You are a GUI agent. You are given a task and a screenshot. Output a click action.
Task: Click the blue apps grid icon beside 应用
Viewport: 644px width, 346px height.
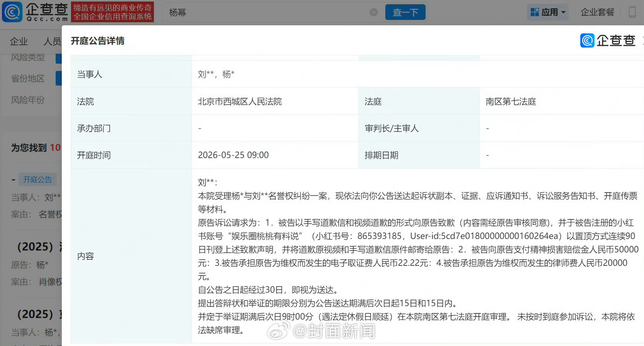[x=534, y=12]
